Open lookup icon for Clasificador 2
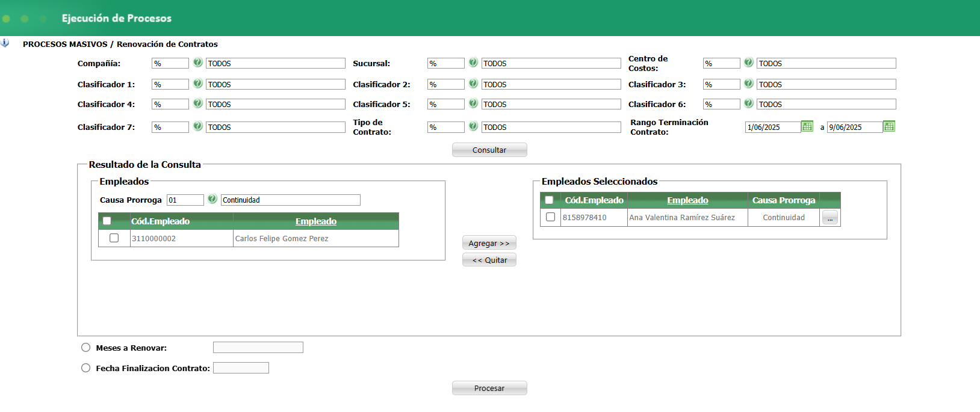This screenshot has height=412, width=980. 473,84
